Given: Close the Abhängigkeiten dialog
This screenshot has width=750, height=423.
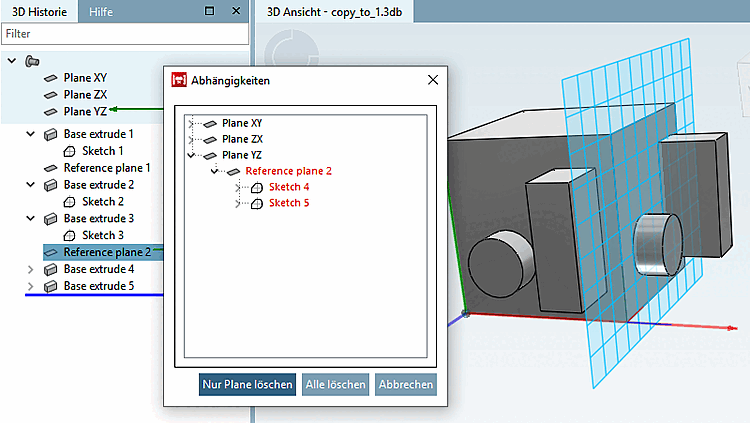Looking at the screenshot, I should click(433, 80).
